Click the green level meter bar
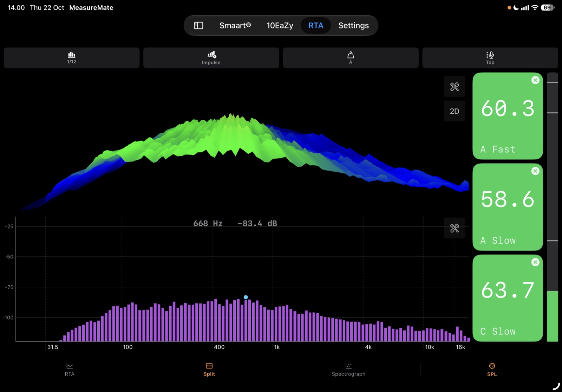Screen dimensions: 562x392 click(553, 316)
